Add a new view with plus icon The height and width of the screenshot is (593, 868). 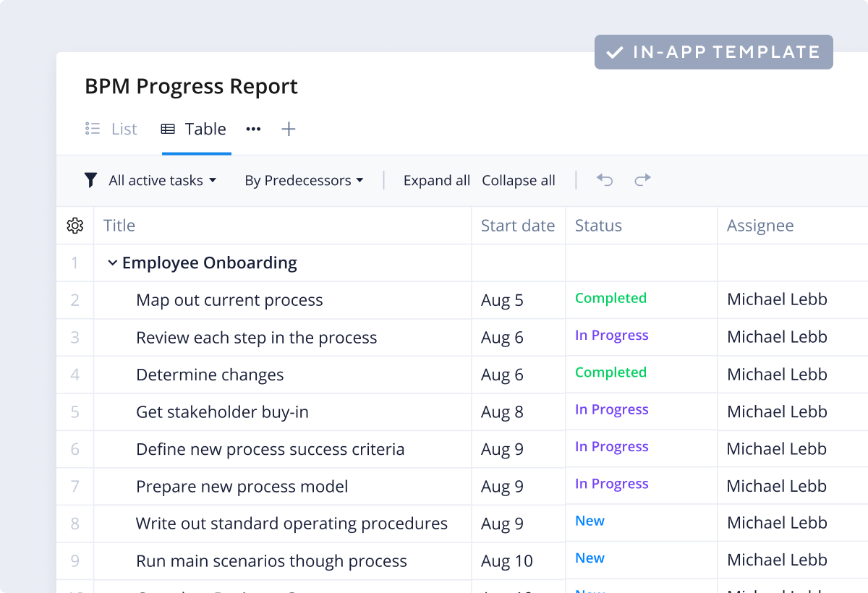[x=289, y=129]
